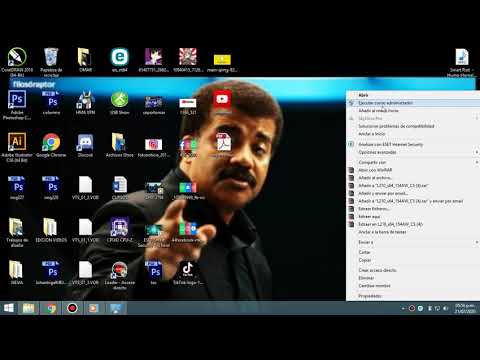Select the Loader shortcut icon
This screenshot has width=480, height=360.
tap(119, 270)
